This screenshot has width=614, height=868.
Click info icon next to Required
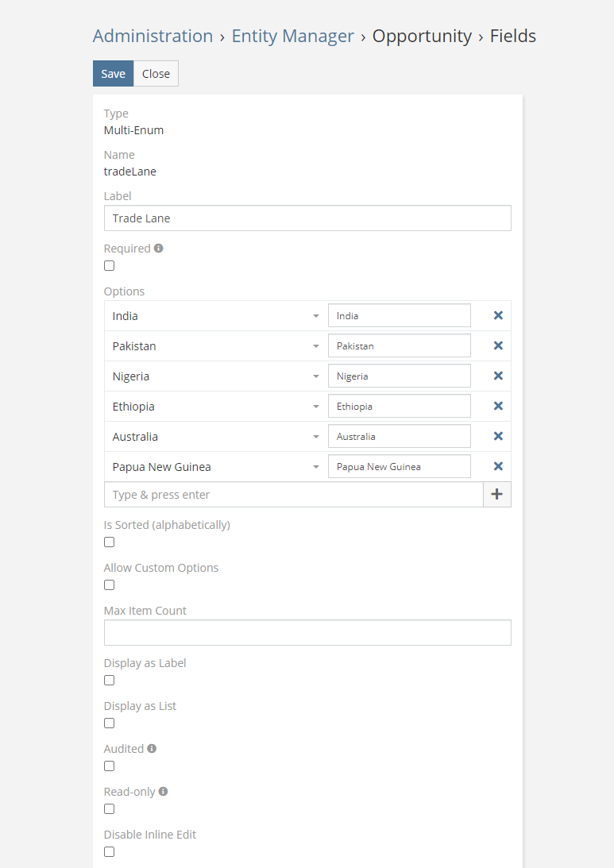tap(159, 248)
